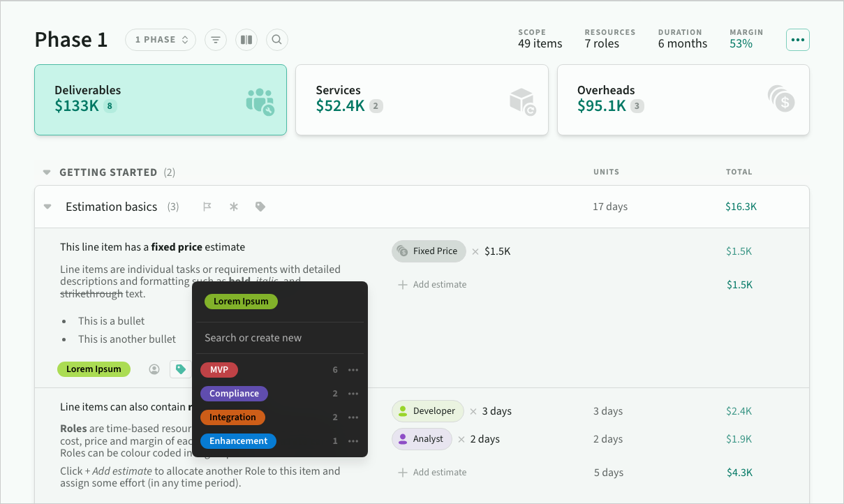This screenshot has width=844, height=504.
Task: Open the three-dot menu in top right
Action: click(798, 40)
